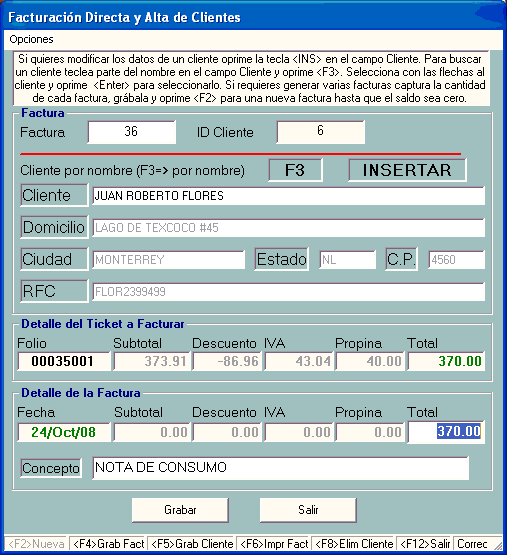Image resolution: width=507 pixels, height=555 pixels.
Task: Click <F8>Elim Cliente in status bar
Action: point(354,544)
